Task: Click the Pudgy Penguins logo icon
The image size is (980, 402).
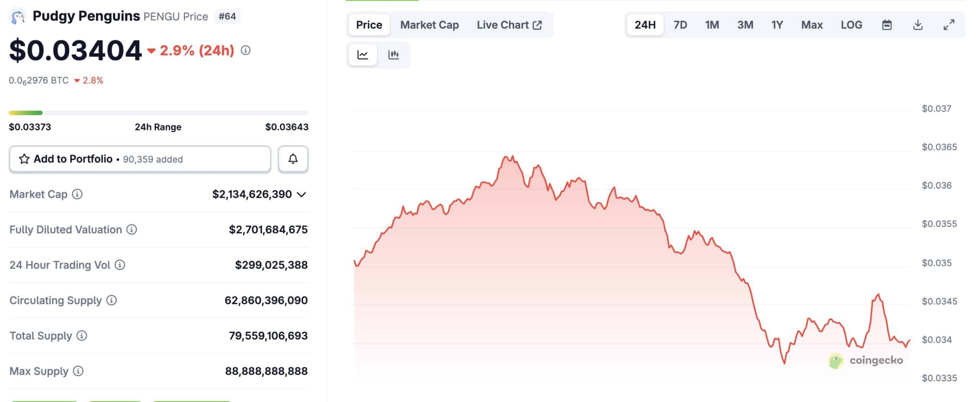Action: [x=18, y=16]
